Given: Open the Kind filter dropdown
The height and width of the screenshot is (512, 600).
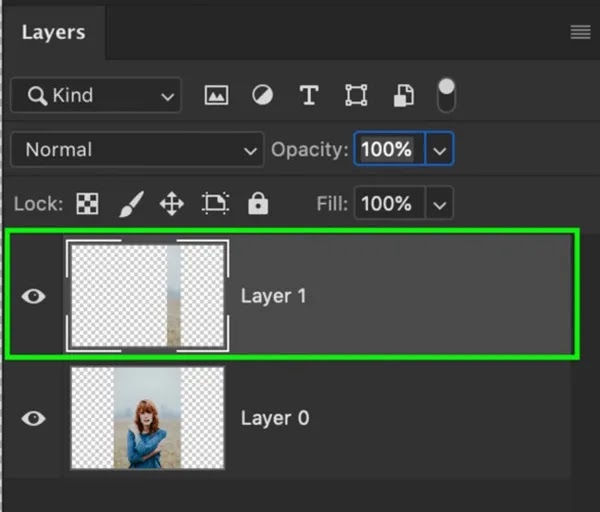Looking at the screenshot, I should (96, 95).
